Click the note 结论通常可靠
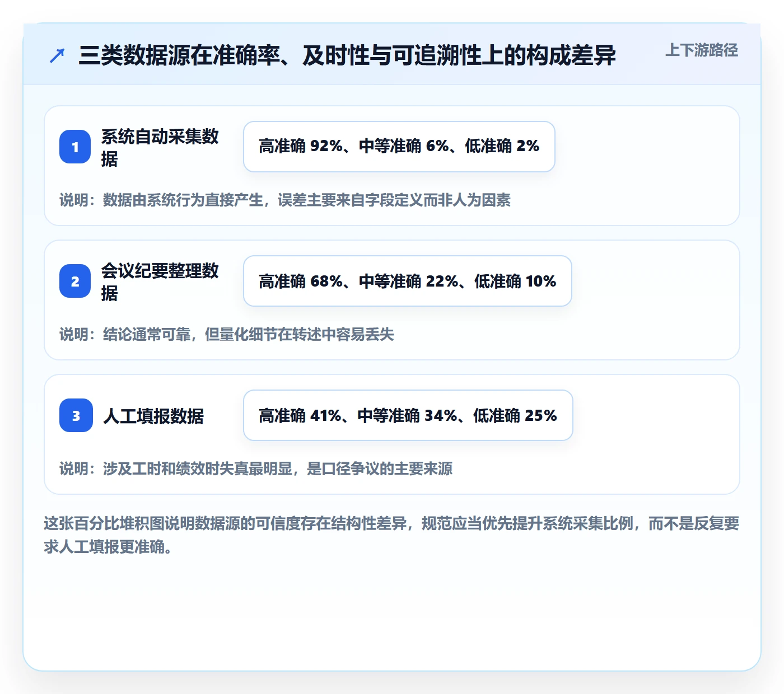Image resolution: width=784 pixels, height=694 pixels. [x=227, y=334]
